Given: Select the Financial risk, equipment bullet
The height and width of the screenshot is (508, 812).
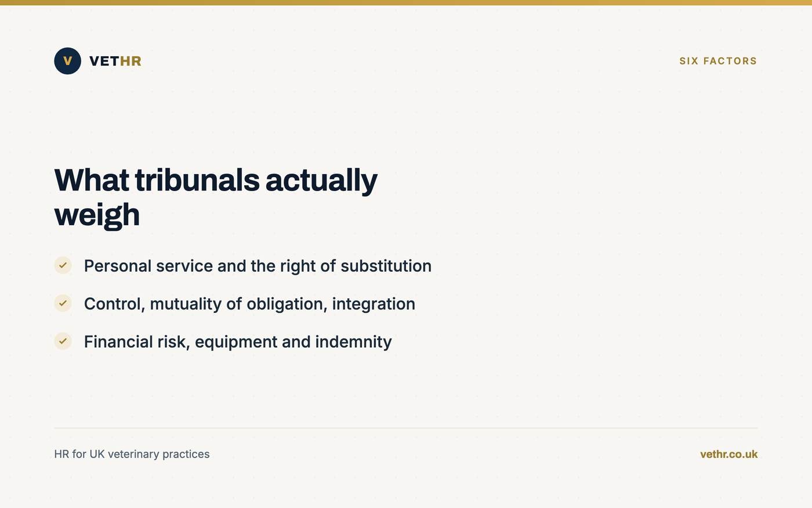Looking at the screenshot, I should 238,341.
